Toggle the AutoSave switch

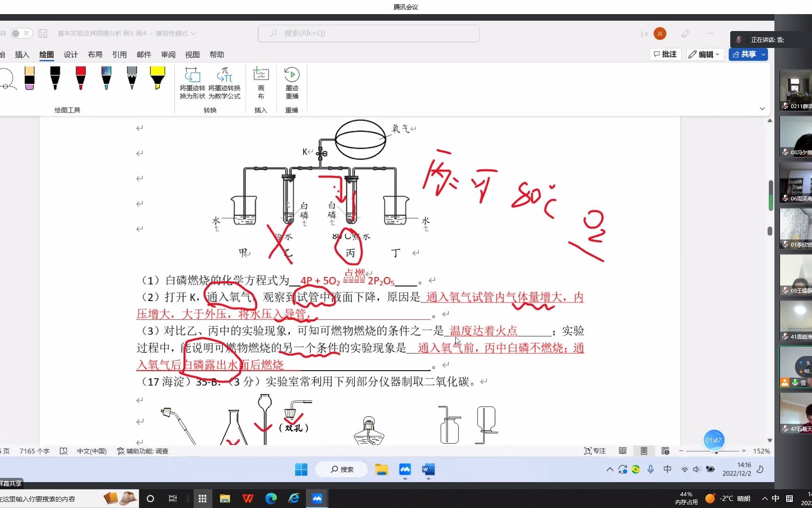[21, 33]
